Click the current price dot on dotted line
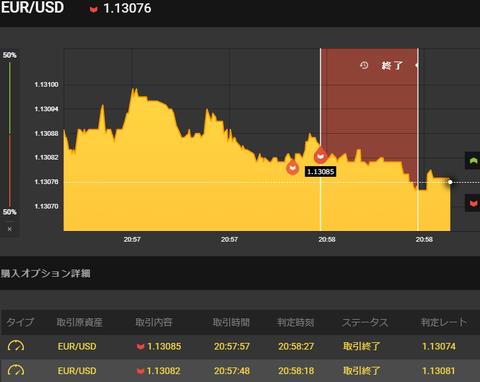The width and height of the screenshot is (480, 382). [x=450, y=182]
